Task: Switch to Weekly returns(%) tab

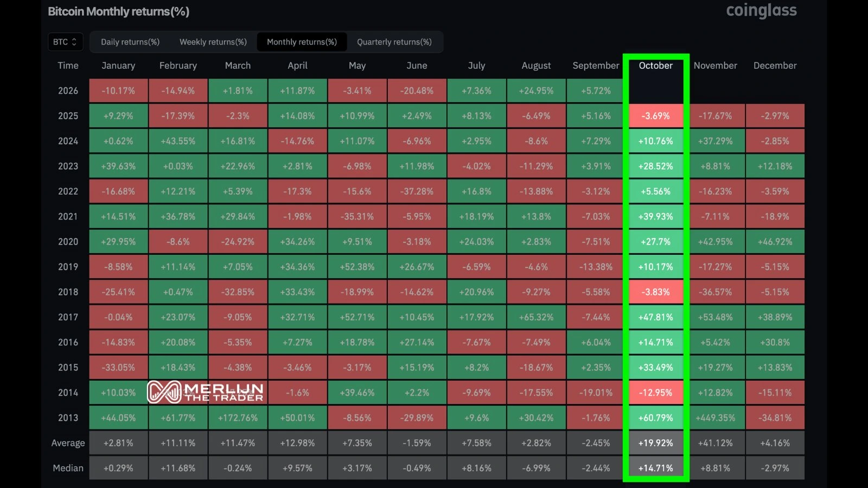Action: 213,42
